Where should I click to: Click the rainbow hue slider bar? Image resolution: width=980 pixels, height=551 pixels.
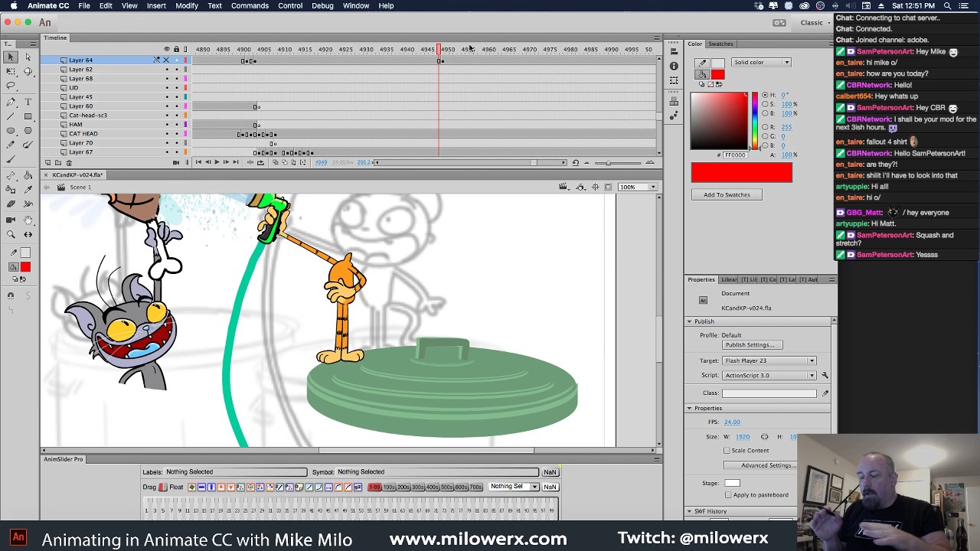click(x=754, y=121)
